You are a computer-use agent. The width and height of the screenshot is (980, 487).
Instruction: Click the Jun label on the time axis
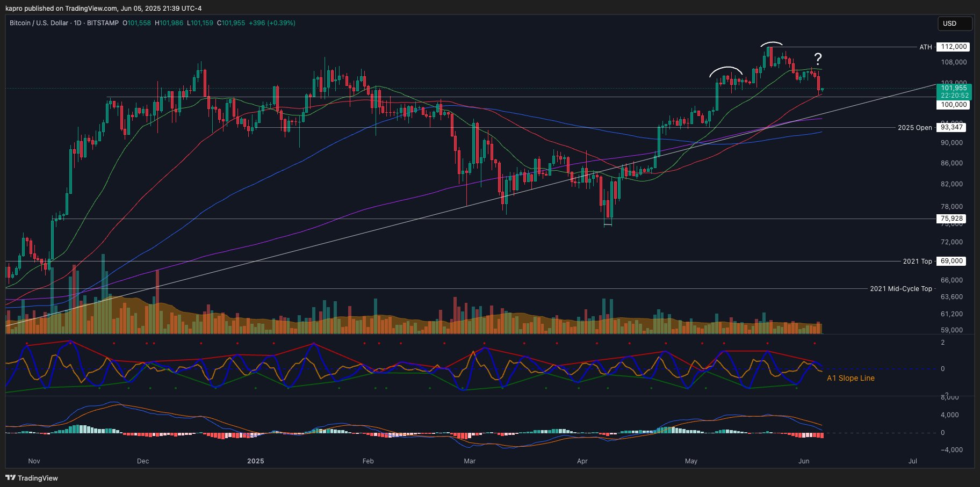[804, 461]
